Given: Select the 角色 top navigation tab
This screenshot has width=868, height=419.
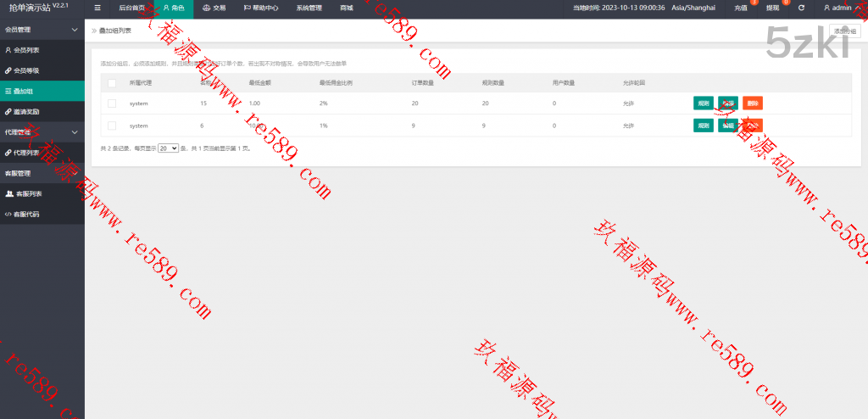Looking at the screenshot, I should (173, 8).
